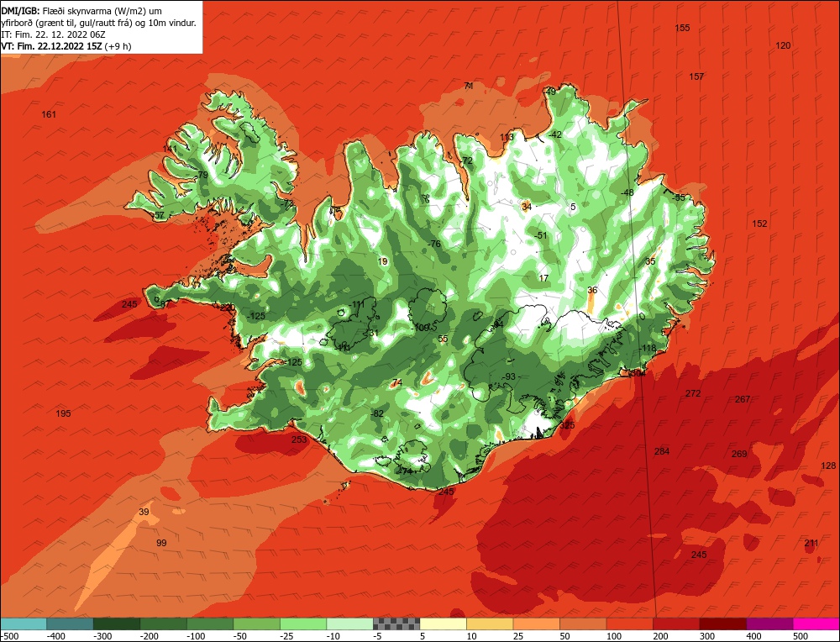The image size is (840, 642).
Task: Pick the green legend swatch between -200 and -100
Action: tap(163, 624)
